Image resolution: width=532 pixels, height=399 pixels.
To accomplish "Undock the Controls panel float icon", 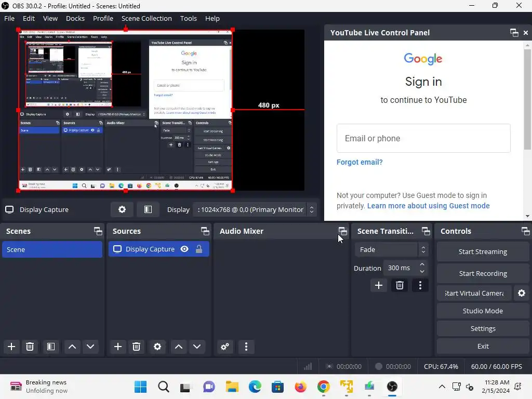I will pyautogui.click(x=526, y=231).
